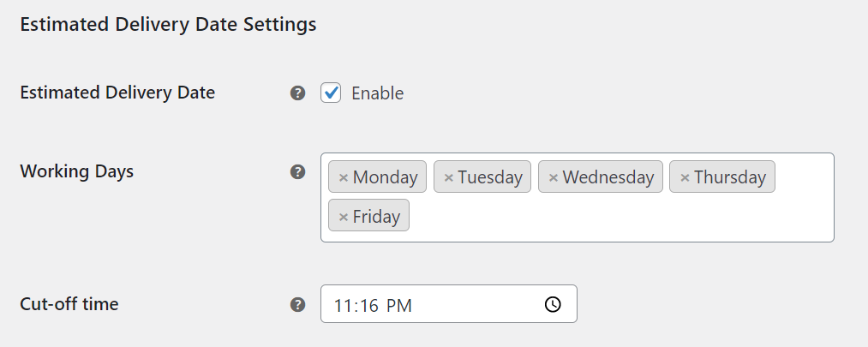Open help tooltip for Working Days
868x347 pixels.
coord(298,171)
